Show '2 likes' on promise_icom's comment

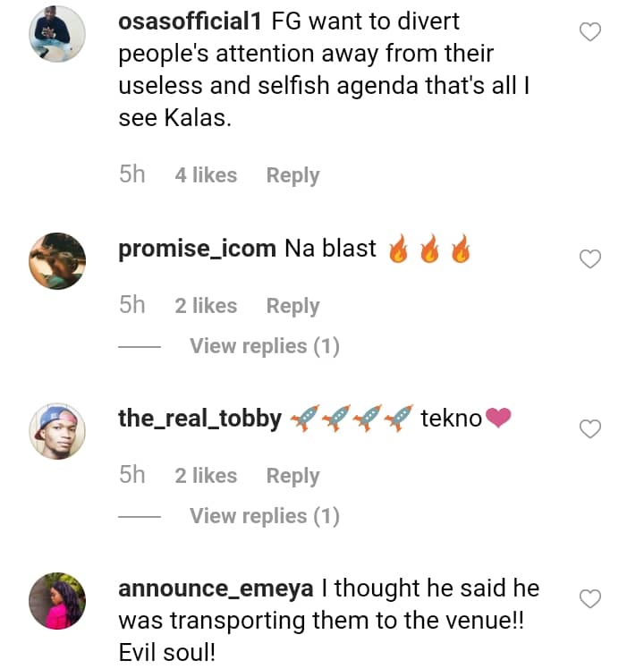[x=206, y=306]
